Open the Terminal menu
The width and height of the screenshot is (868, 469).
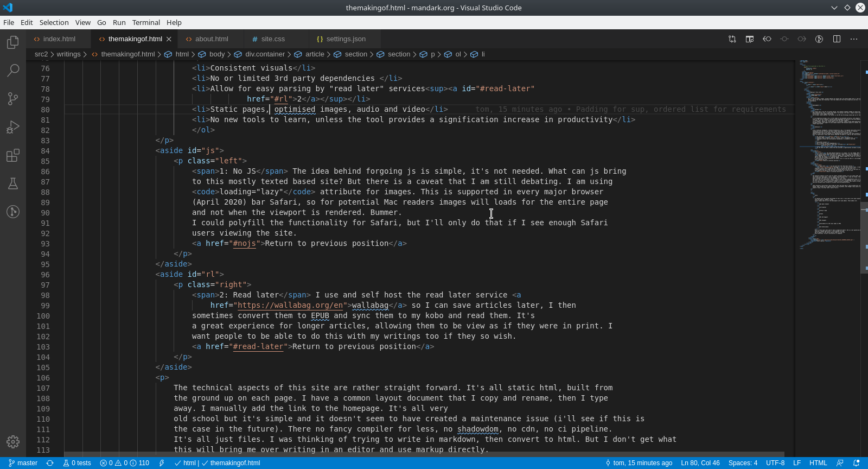[x=146, y=22]
